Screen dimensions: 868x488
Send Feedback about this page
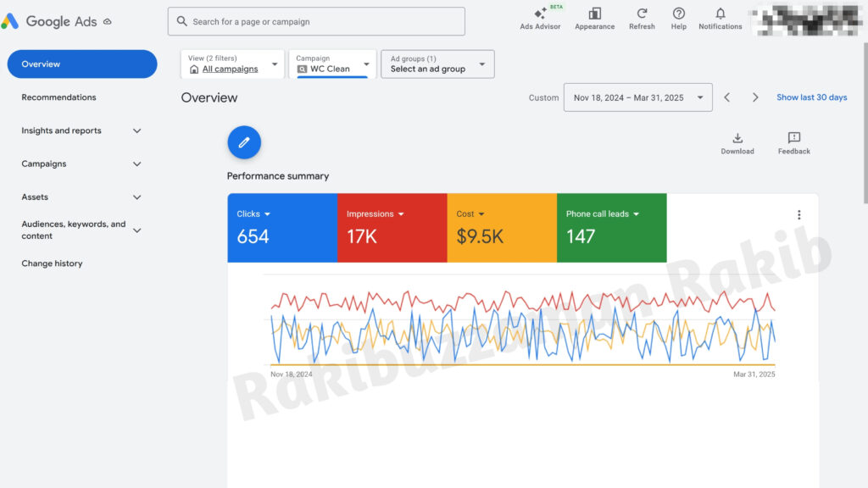(x=793, y=141)
